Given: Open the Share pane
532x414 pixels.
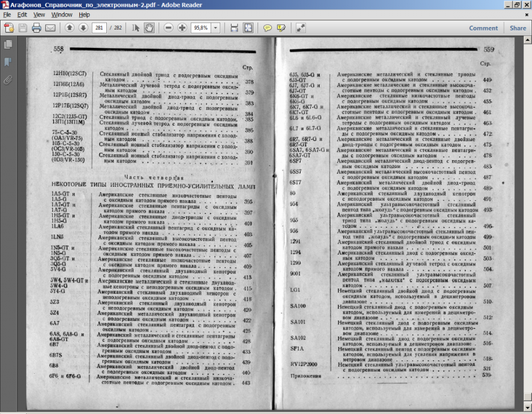Looking at the screenshot, I should tap(518, 28).
